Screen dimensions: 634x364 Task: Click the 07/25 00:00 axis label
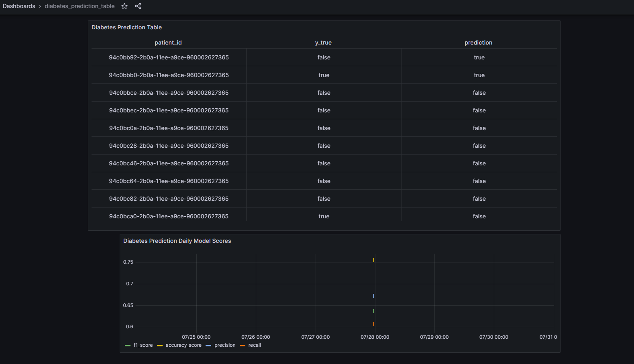196,337
